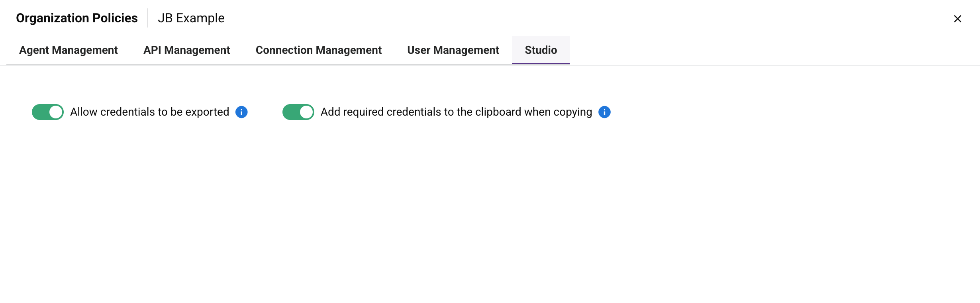Click info icon beside clipboard credentials option
This screenshot has width=980, height=303.
(604, 112)
